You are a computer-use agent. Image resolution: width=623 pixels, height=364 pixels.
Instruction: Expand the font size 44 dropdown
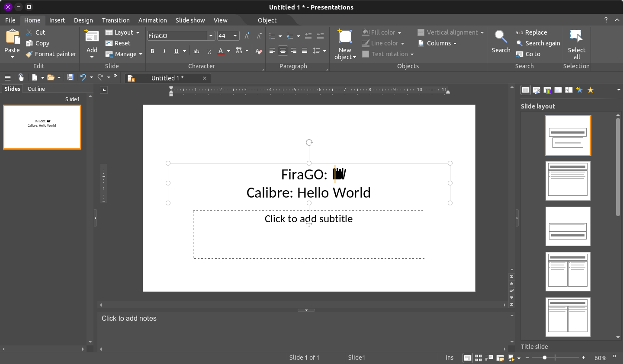point(235,36)
